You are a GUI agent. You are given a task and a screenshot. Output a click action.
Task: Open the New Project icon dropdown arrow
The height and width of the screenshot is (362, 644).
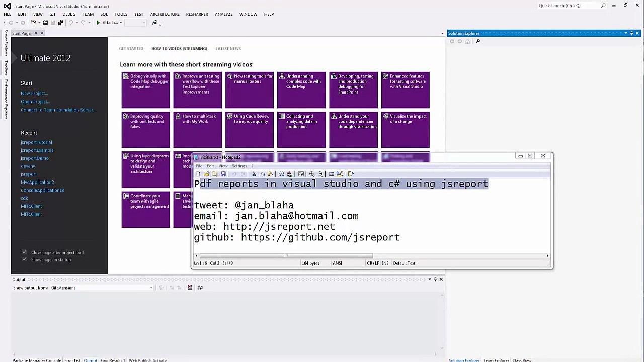click(39, 23)
